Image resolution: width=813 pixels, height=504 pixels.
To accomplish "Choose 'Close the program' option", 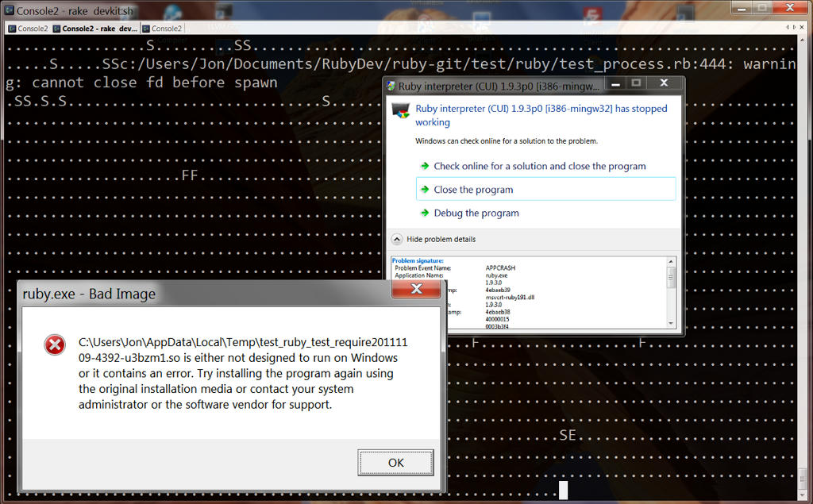I will 473,190.
